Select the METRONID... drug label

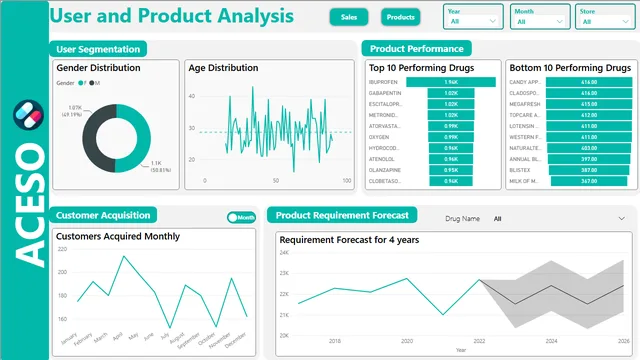383,115
